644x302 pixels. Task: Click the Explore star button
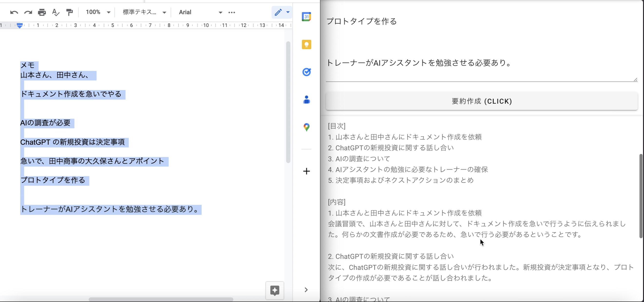point(275,290)
